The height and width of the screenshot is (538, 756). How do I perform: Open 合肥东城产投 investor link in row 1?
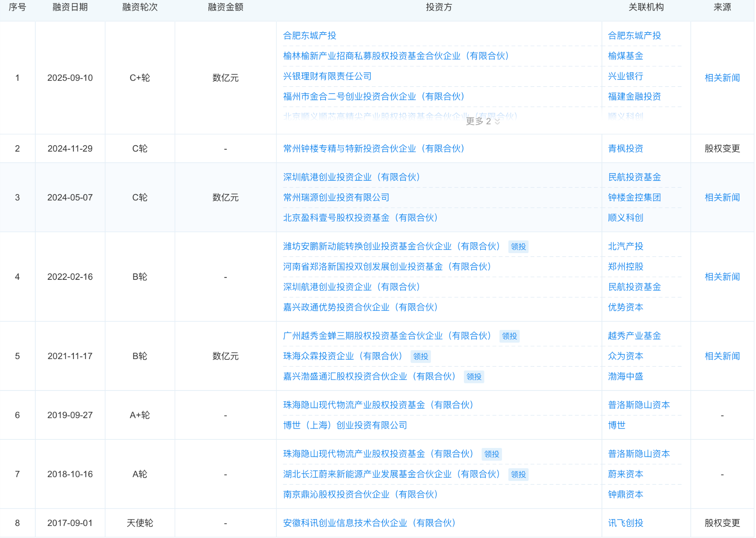309,36
